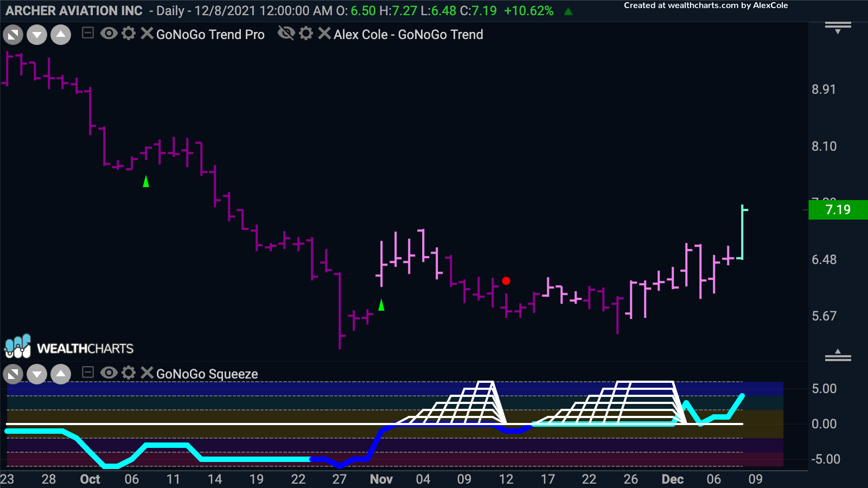Viewport: 868px width, 488px height.
Task: Toggle visibility of GoNoGo Trend Pro
Action: pos(108,34)
